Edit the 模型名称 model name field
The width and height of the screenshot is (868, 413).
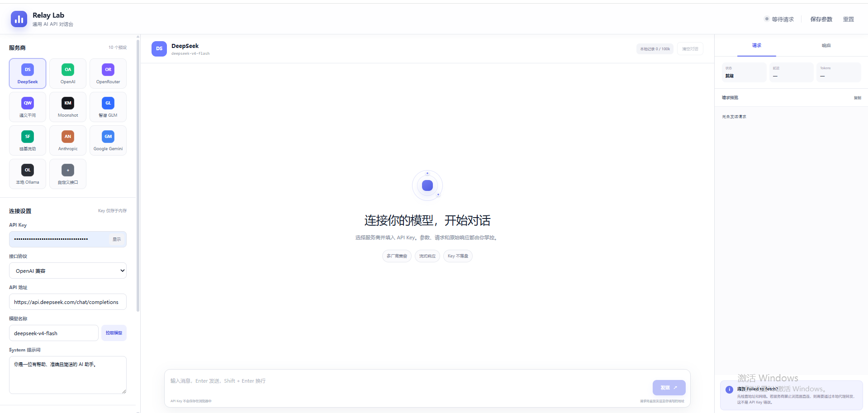pos(54,333)
